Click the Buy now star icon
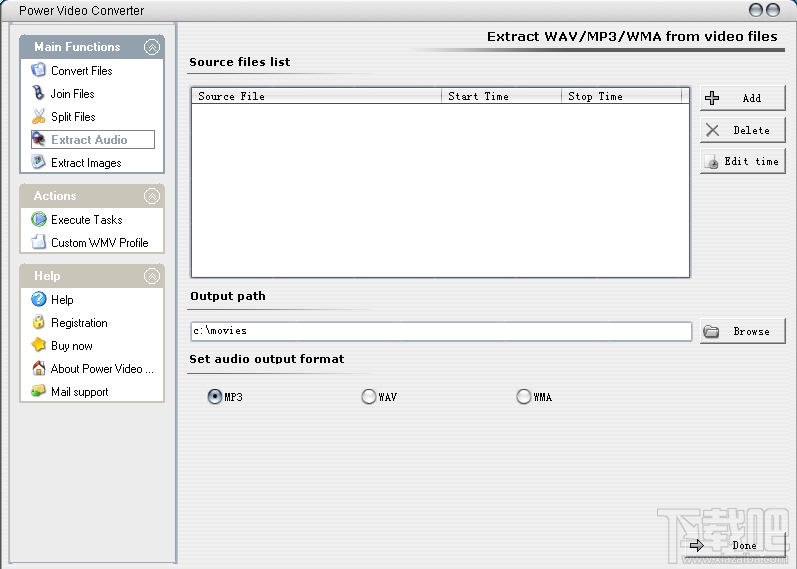This screenshot has width=797, height=569. [38, 345]
